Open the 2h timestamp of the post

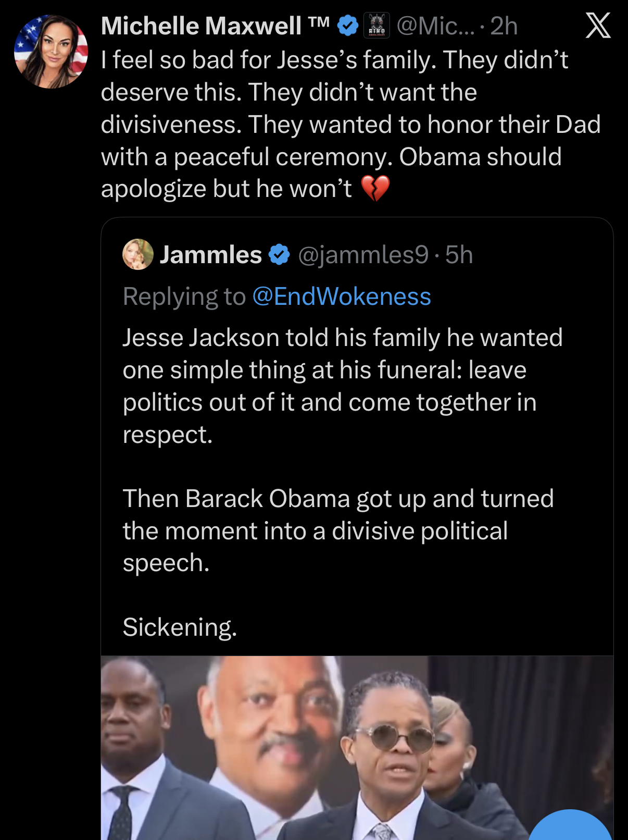[504, 26]
